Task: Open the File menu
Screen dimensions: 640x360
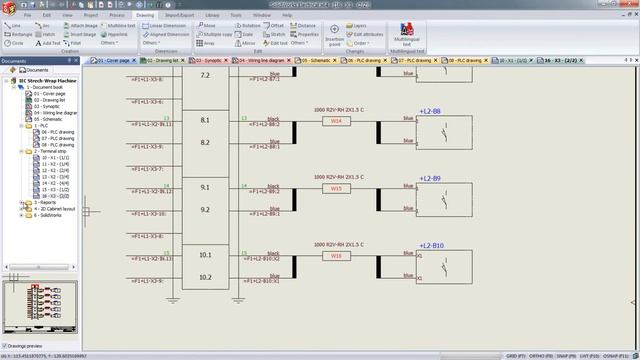Action: (x=27, y=15)
